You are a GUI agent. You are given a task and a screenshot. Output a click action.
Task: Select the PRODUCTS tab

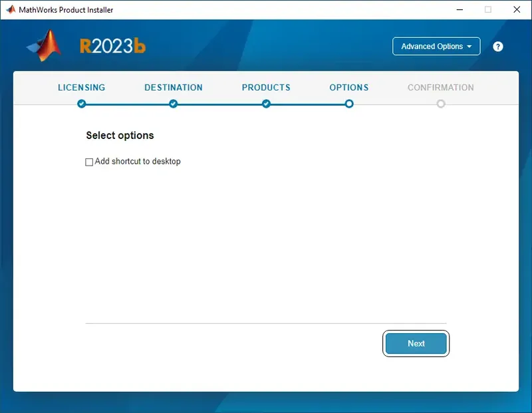pos(266,87)
